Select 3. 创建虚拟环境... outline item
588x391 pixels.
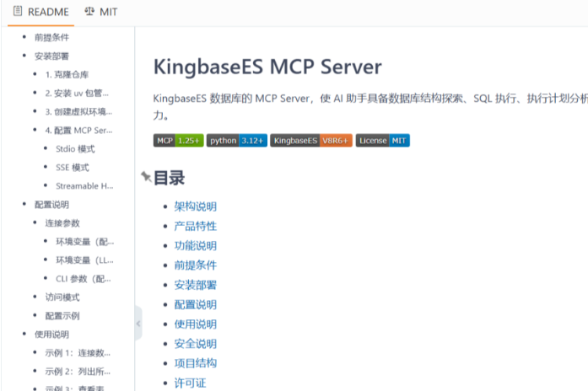click(x=78, y=111)
